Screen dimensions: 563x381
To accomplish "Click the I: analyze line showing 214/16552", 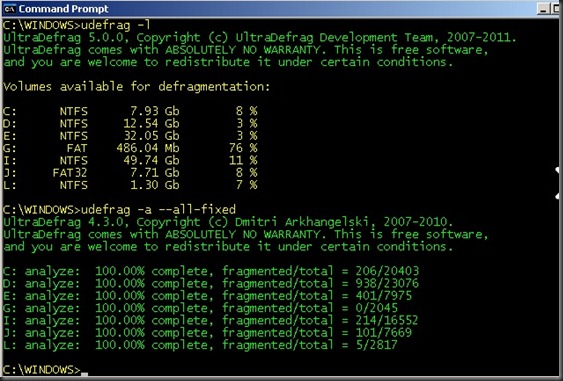I will tap(211, 320).
